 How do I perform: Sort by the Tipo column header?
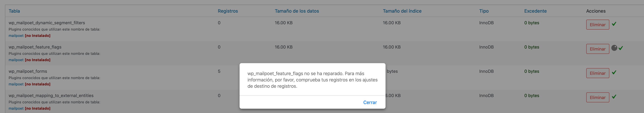click(x=484, y=11)
